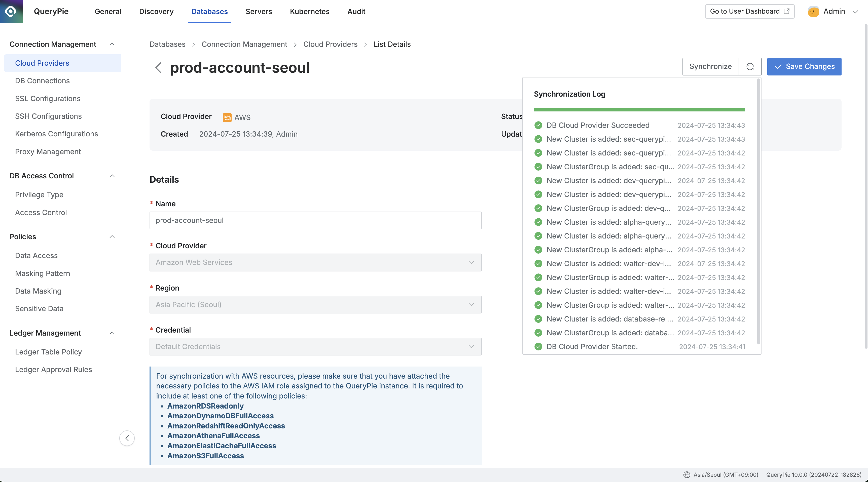Collapse the DB Access Control section
Screen dimensions: 868x482
pyautogui.click(x=112, y=176)
